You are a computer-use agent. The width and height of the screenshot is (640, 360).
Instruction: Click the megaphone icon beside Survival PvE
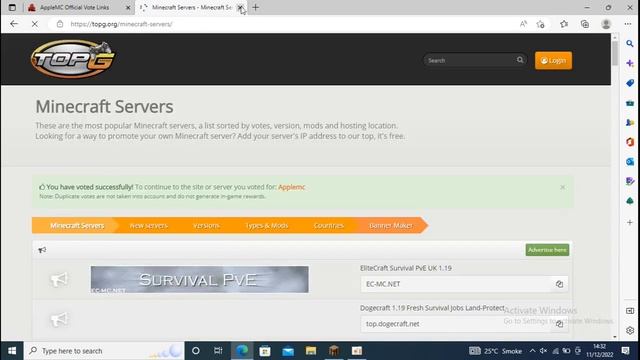click(x=59, y=279)
